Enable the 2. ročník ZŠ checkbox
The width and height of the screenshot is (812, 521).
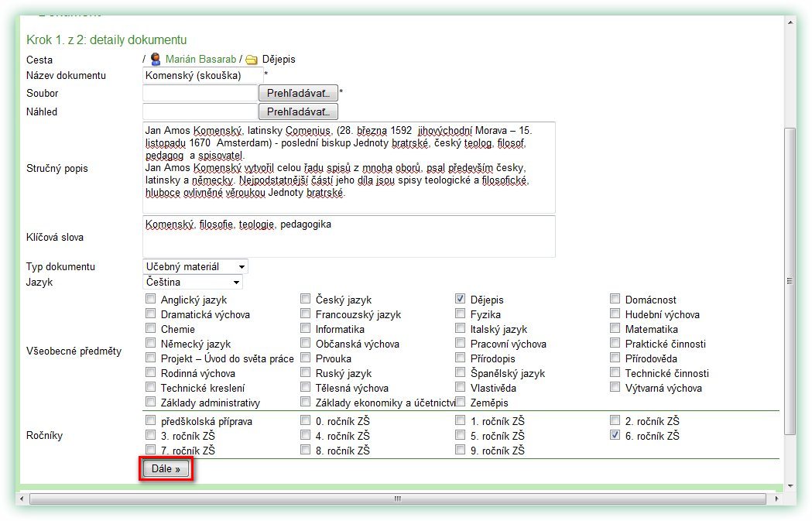(615, 420)
